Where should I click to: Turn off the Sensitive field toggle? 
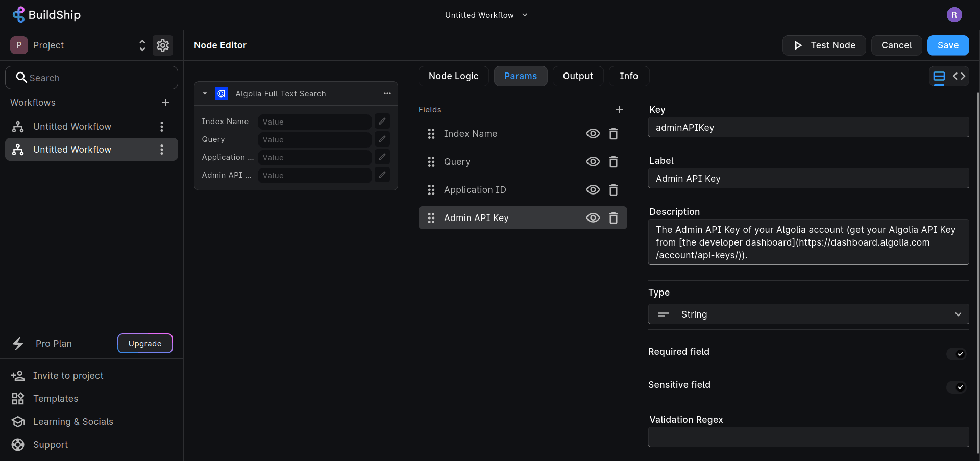coord(956,387)
